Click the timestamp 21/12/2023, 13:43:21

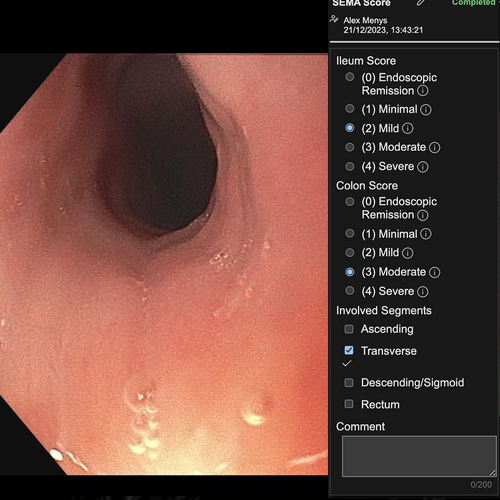pos(383,30)
